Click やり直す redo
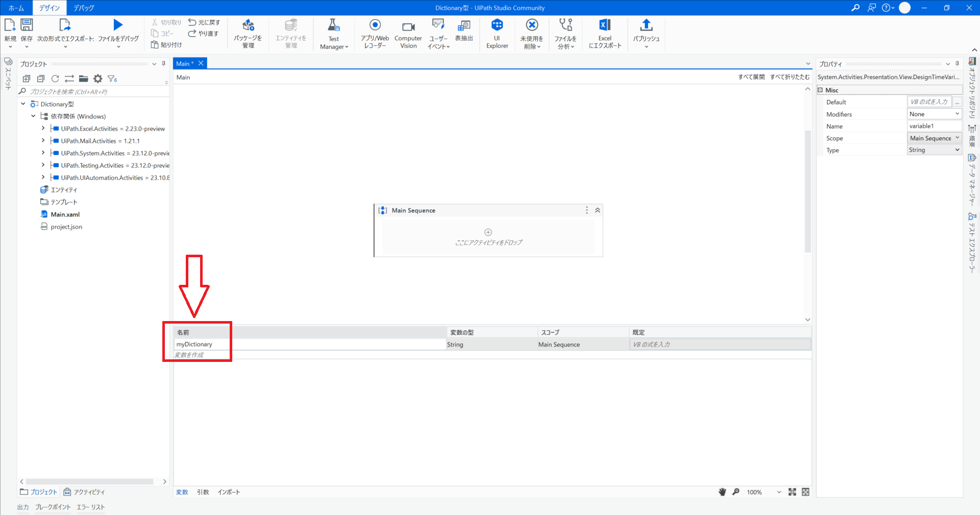The image size is (980, 515). point(203,34)
